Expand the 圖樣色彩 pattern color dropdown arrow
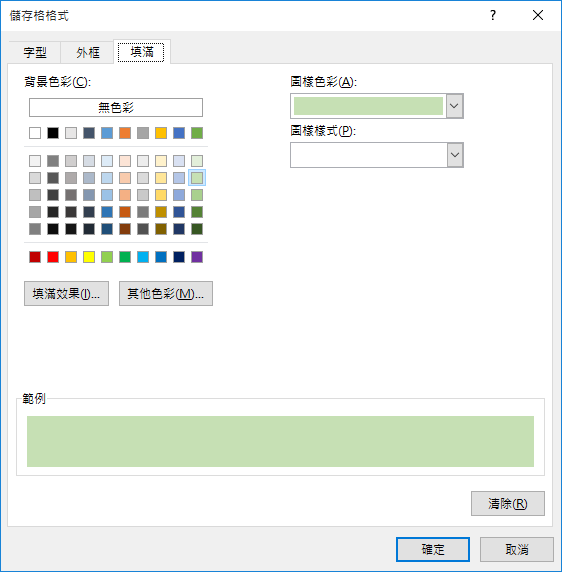This screenshot has width=562, height=572. coord(454,106)
